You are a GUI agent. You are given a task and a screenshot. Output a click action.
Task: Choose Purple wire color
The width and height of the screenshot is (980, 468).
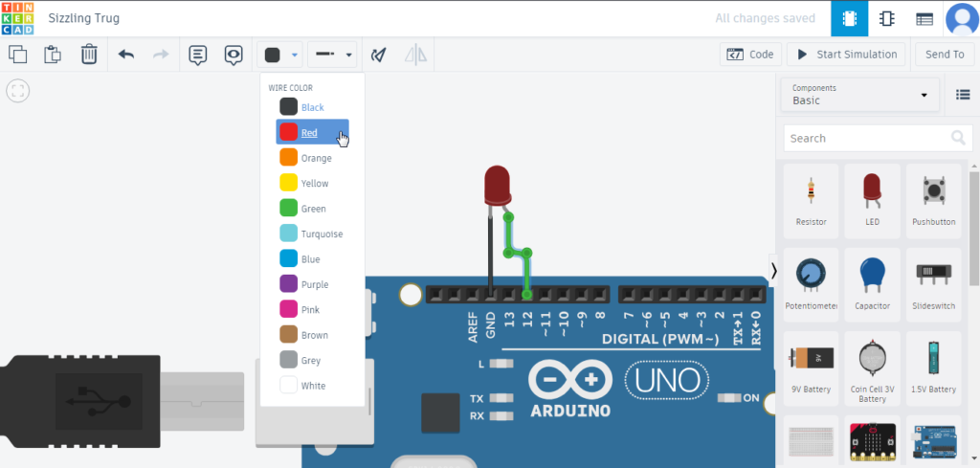pyautogui.click(x=312, y=284)
